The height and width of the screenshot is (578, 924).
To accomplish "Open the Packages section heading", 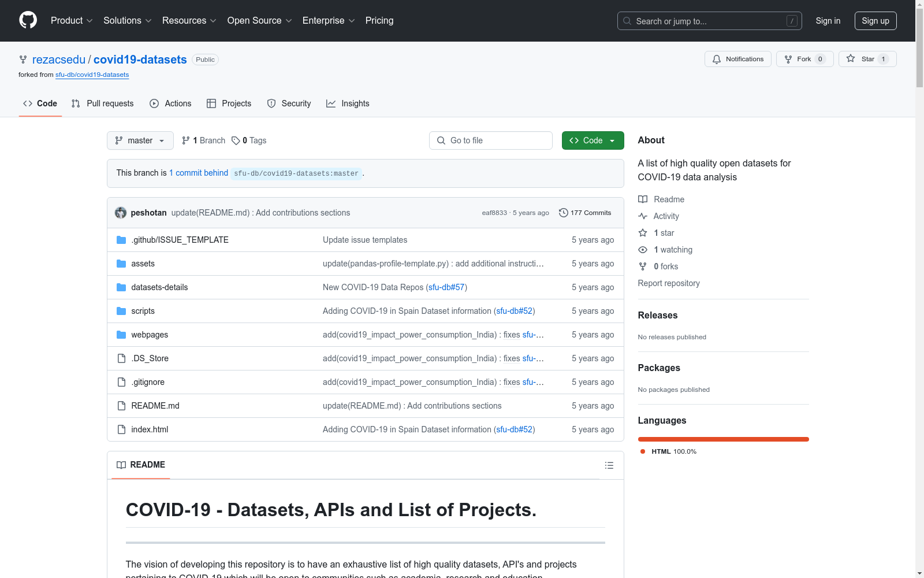I will click(x=659, y=368).
